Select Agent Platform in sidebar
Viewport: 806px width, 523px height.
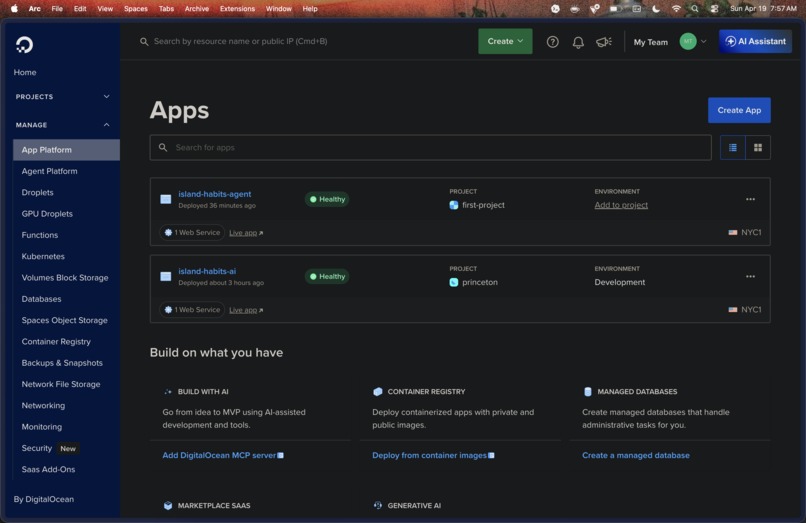[x=49, y=171]
